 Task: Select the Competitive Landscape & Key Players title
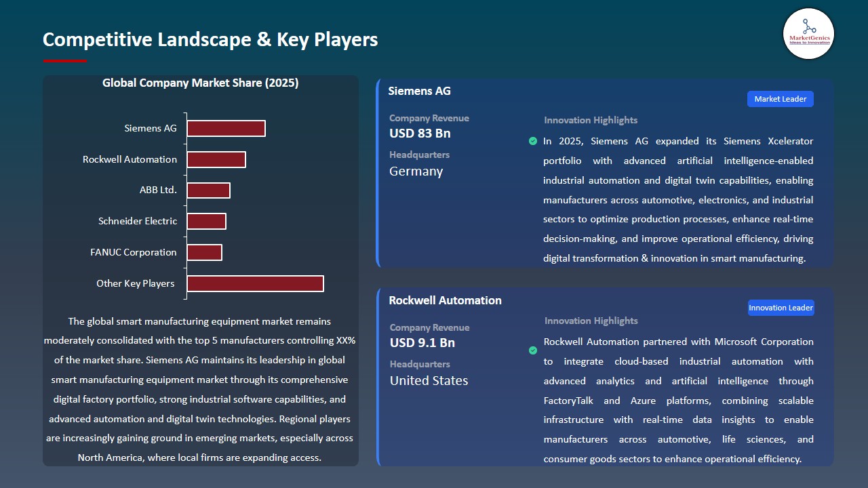[x=210, y=39]
